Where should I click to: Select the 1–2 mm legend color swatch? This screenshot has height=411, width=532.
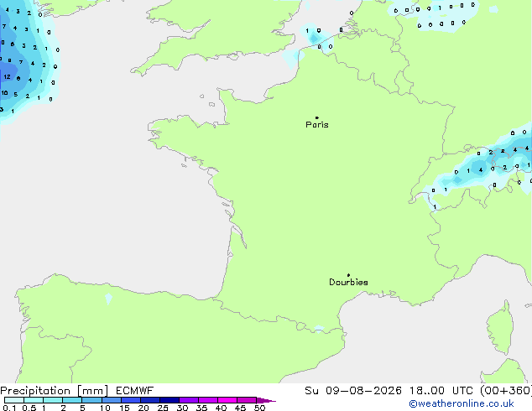coord(53,400)
